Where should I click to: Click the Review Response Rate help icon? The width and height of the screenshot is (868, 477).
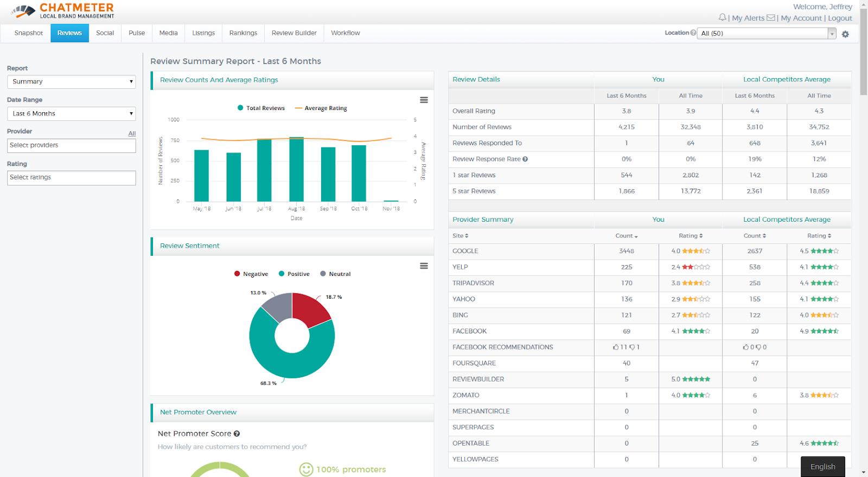coord(525,159)
